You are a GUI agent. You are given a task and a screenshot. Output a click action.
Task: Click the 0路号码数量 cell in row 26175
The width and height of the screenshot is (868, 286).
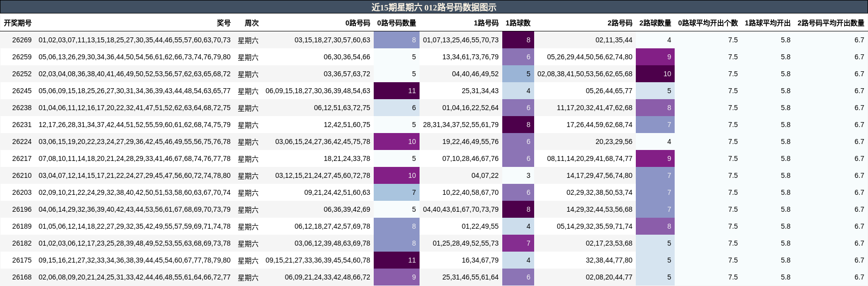click(x=397, y=260)
